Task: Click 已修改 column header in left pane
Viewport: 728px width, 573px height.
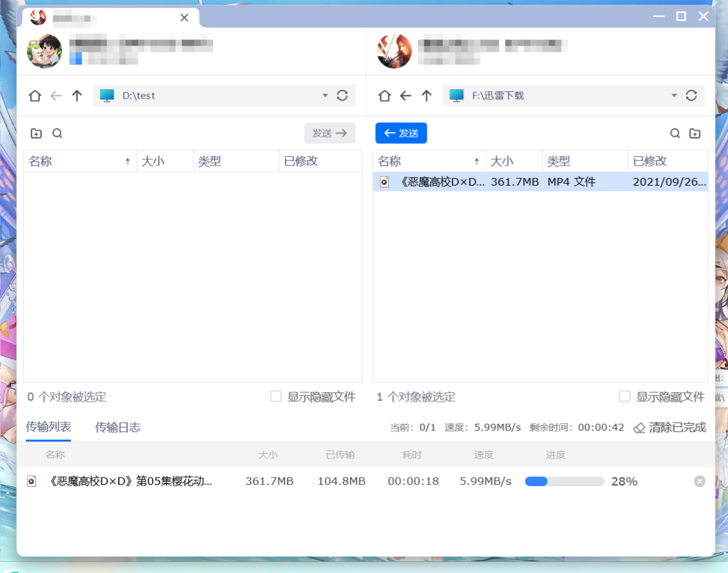Action: [x=320, y=161]
